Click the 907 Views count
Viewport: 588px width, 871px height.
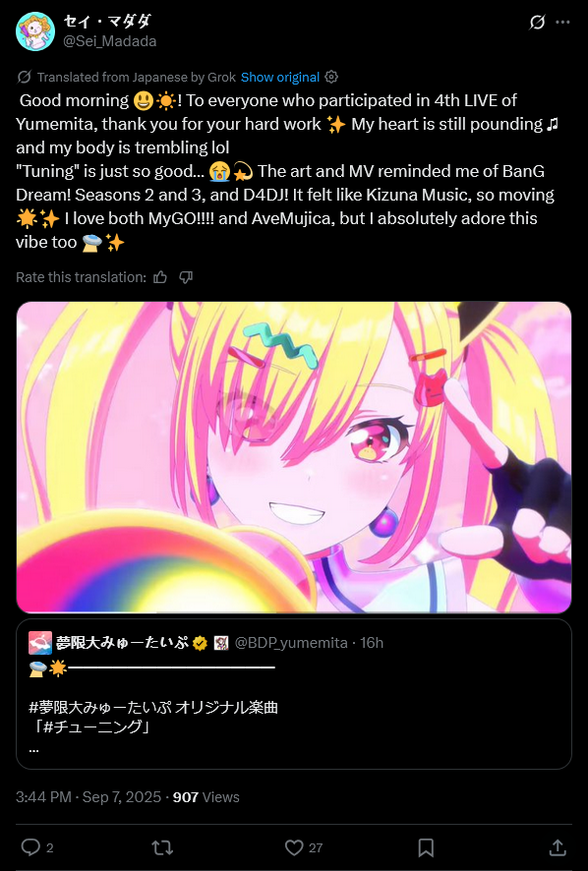coord(206,797)
